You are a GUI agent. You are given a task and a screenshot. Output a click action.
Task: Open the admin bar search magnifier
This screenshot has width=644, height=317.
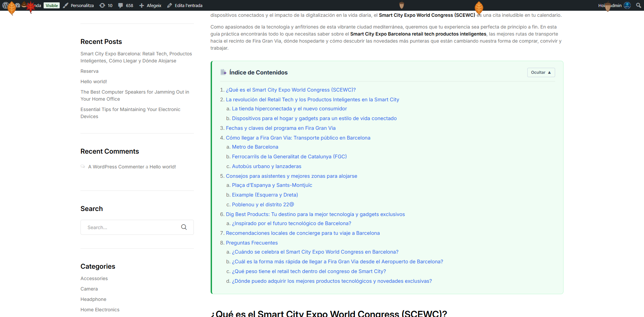tap(639, 5)
